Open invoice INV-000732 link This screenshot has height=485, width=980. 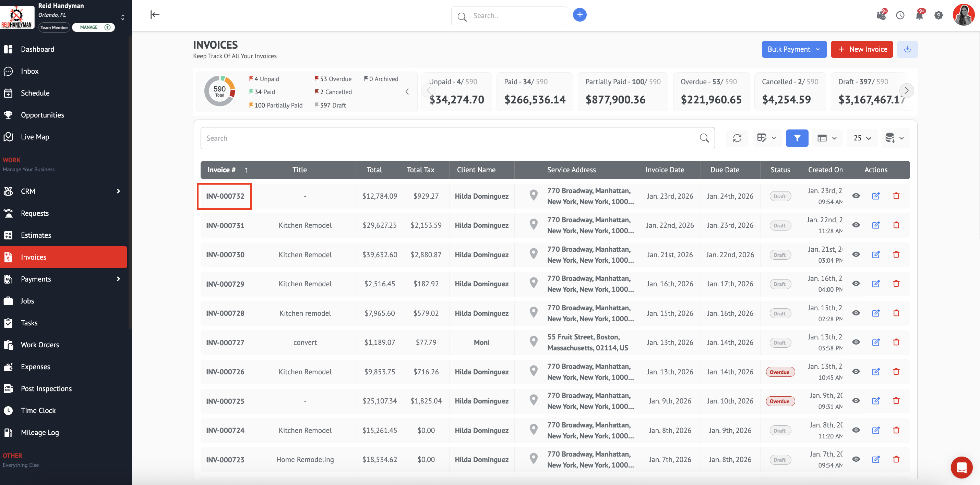[x=225, y=196]
